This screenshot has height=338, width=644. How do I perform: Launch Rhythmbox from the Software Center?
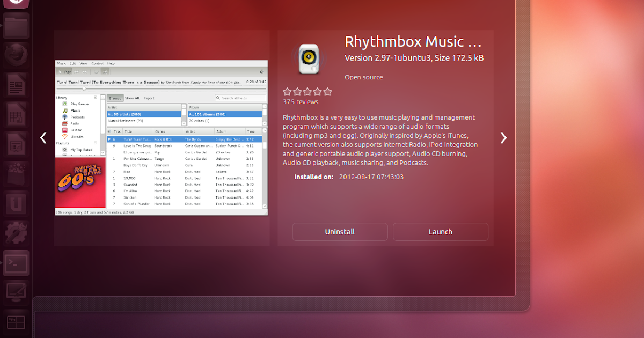(440, 232)
